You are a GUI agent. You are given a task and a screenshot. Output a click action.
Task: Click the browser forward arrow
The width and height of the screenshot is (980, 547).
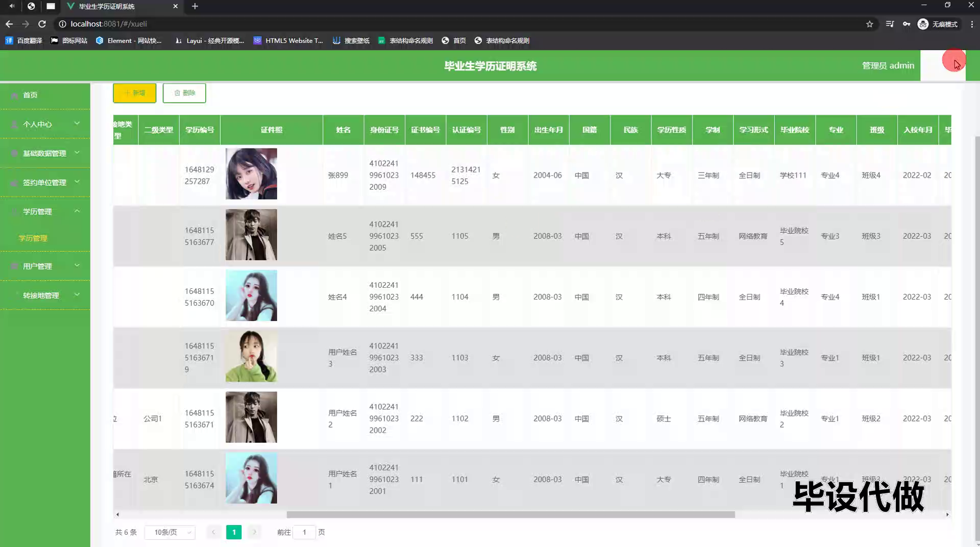26,24
